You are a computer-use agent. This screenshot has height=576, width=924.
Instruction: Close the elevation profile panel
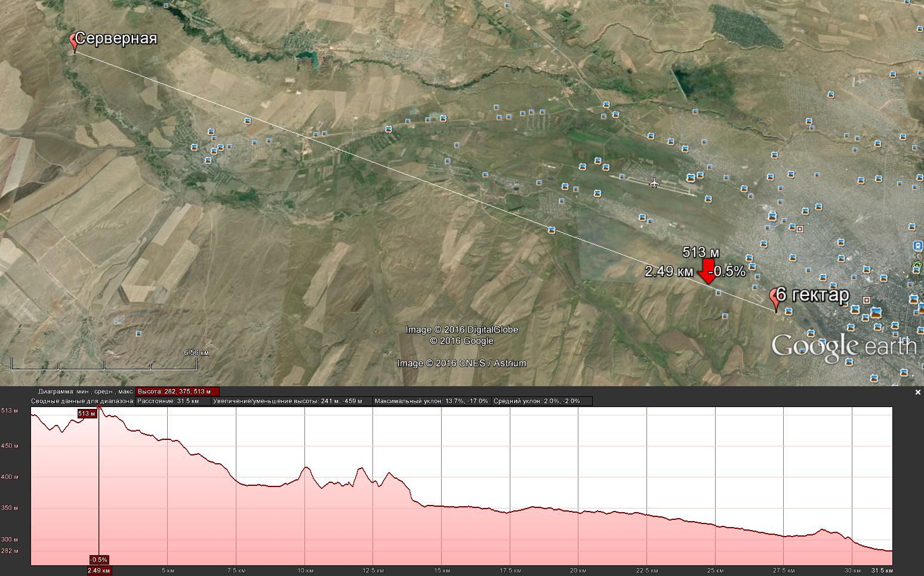[x=918, y=392]
